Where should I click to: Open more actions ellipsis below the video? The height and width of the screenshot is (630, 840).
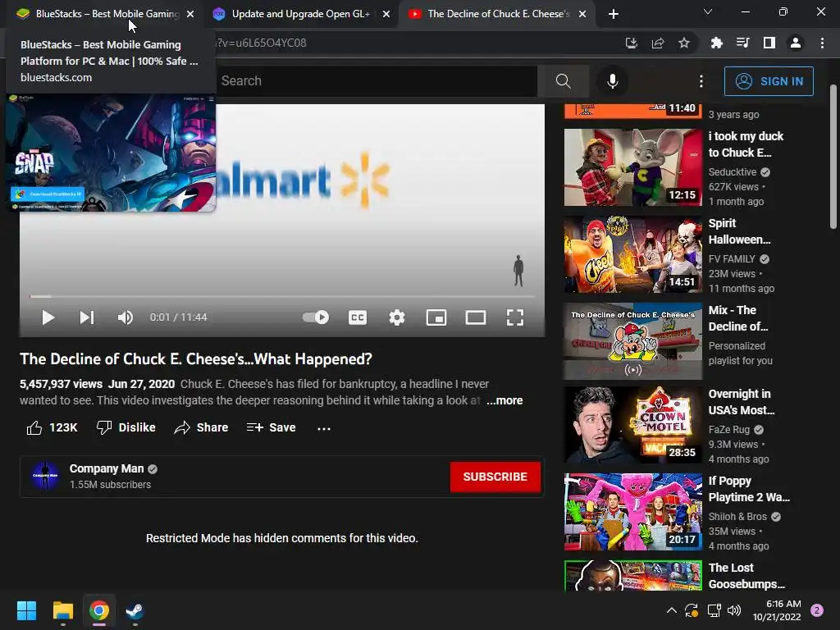coord(323,428)
